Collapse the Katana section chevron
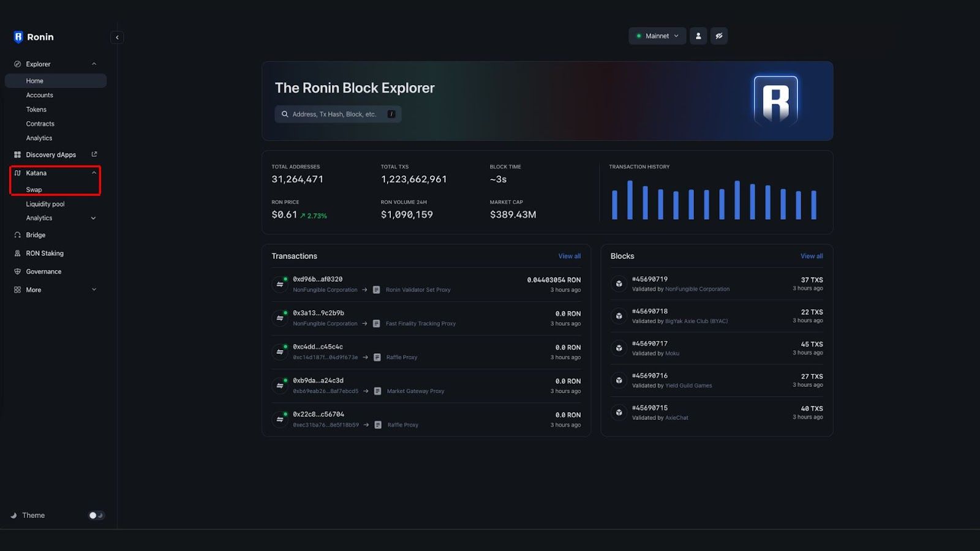Screen dimensions: 980x551 [x=94, y=173]
